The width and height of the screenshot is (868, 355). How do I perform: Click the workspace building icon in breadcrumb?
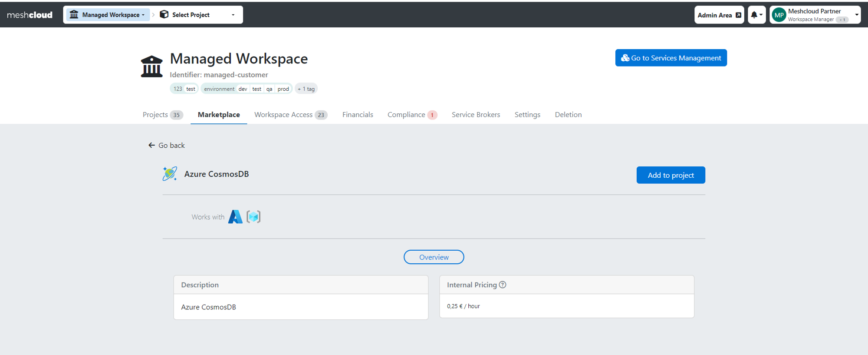[74, 14]
